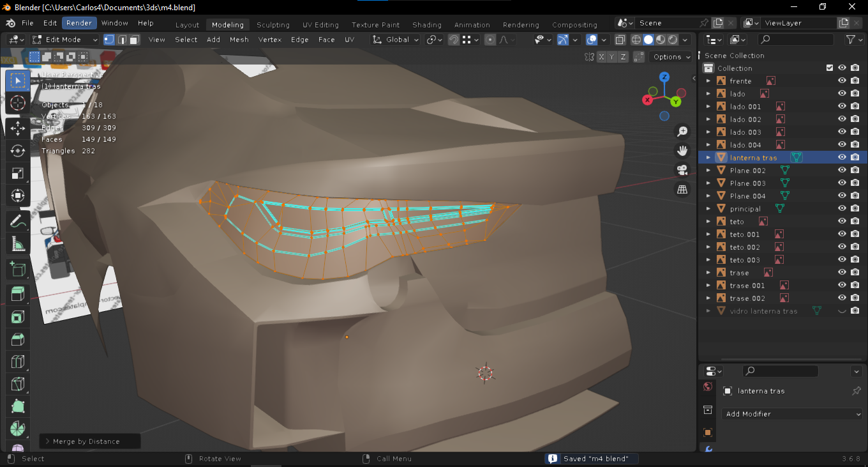Click the Scene name field
Image resolution: width=868 pixels, height=467 pixels.
point(665,23)
